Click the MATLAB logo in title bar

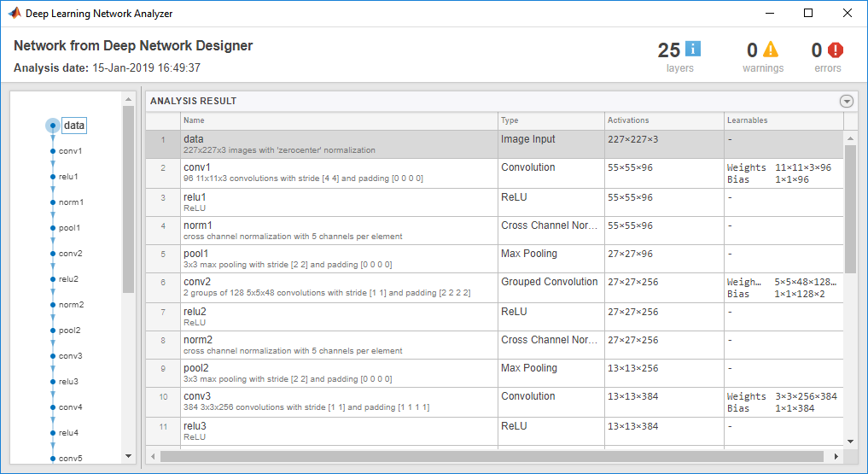tap(15, 13)
